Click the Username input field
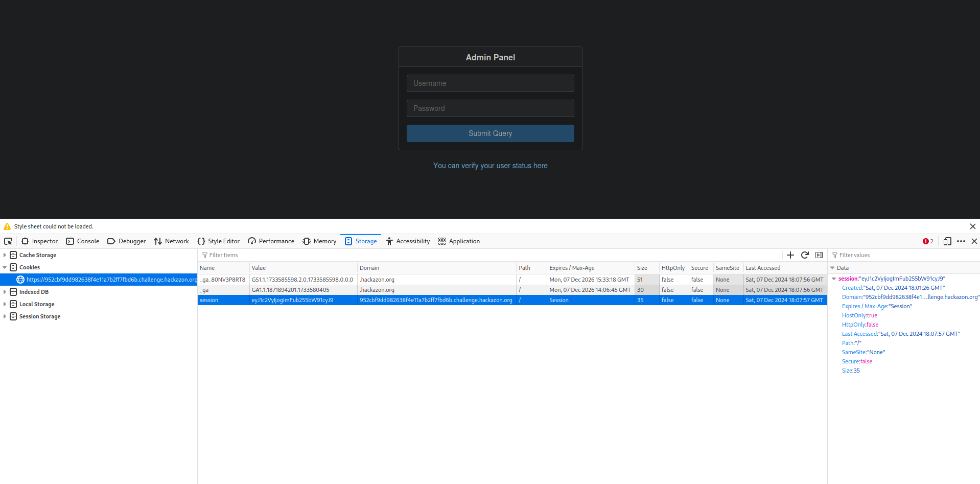980x484 pixels. 491,83
